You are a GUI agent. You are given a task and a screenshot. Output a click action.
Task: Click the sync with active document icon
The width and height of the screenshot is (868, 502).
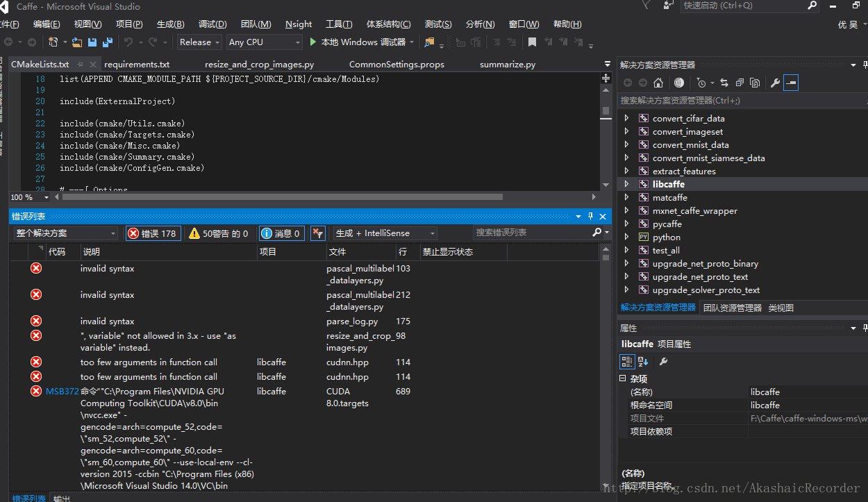click(x=724, y=83)
